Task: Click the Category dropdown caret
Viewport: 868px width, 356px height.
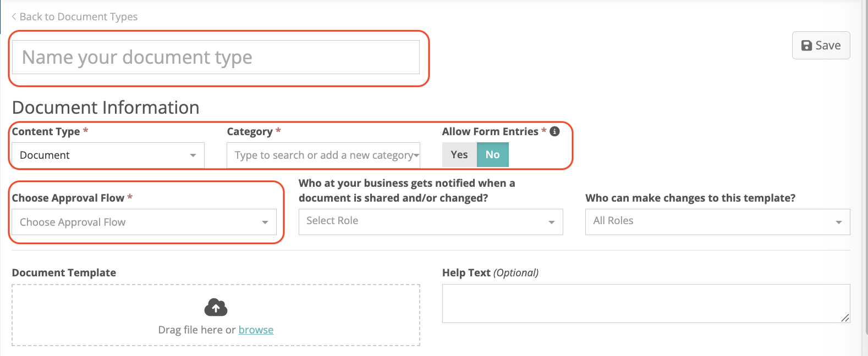Action: [416, 156]
